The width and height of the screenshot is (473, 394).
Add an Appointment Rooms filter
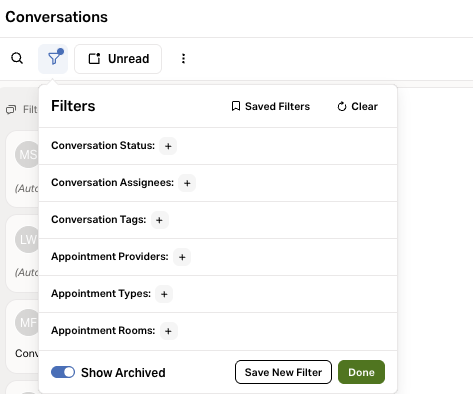coord(168,331)
